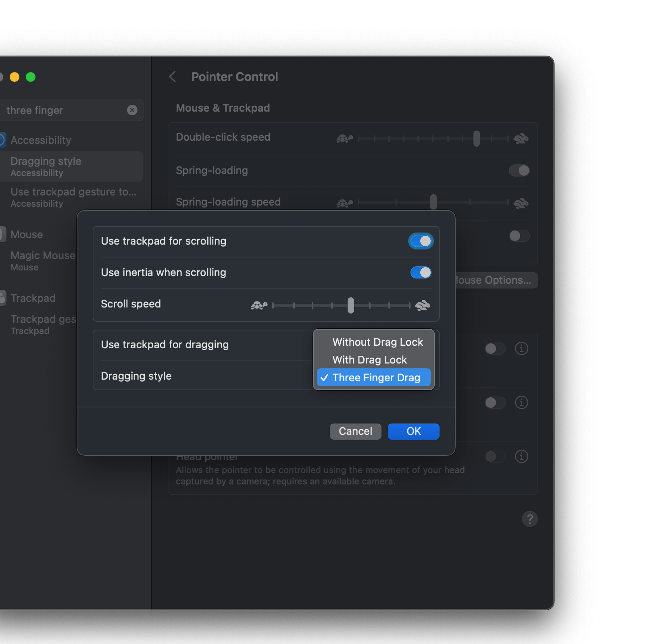Click the Scroll speed slider handle

(x=350, y=305)
